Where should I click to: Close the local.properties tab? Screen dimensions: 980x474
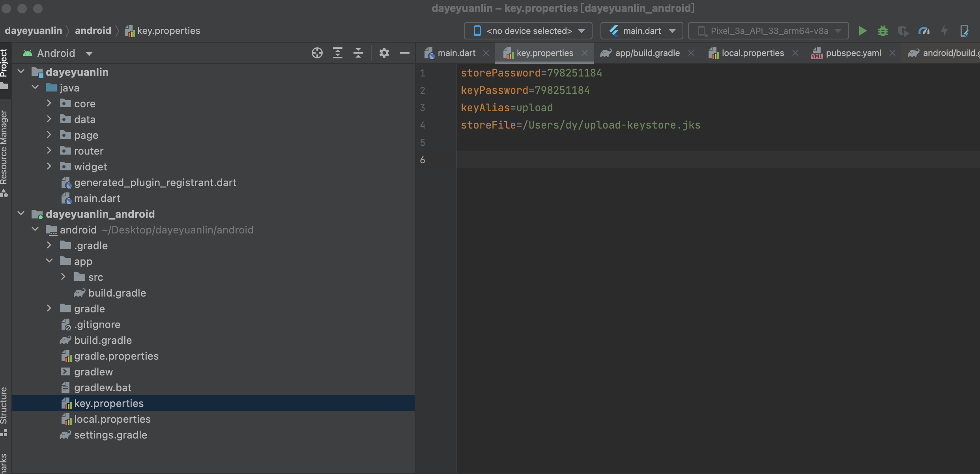[795, 53]
